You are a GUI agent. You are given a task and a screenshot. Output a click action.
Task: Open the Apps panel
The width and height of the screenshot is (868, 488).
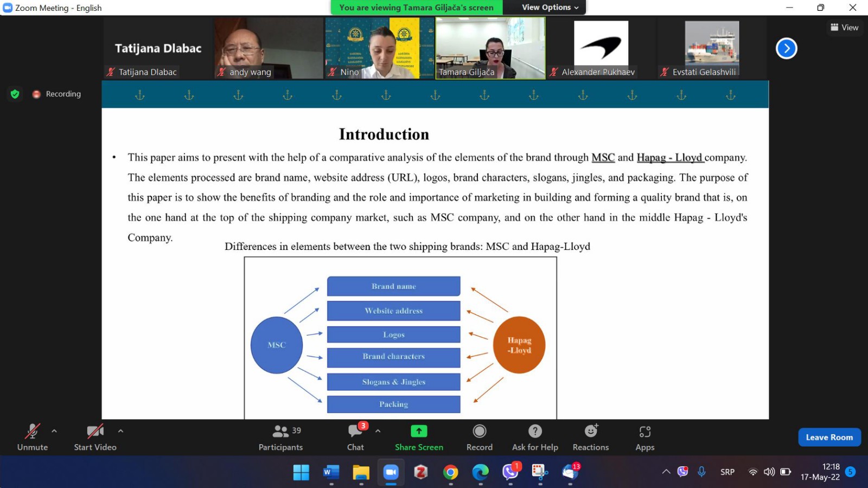tap(645, 438)
